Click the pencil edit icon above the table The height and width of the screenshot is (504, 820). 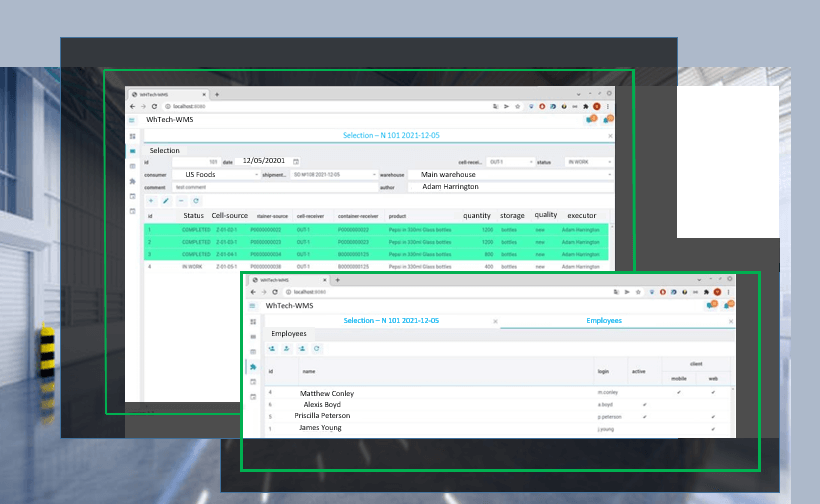tap(166, 201)
